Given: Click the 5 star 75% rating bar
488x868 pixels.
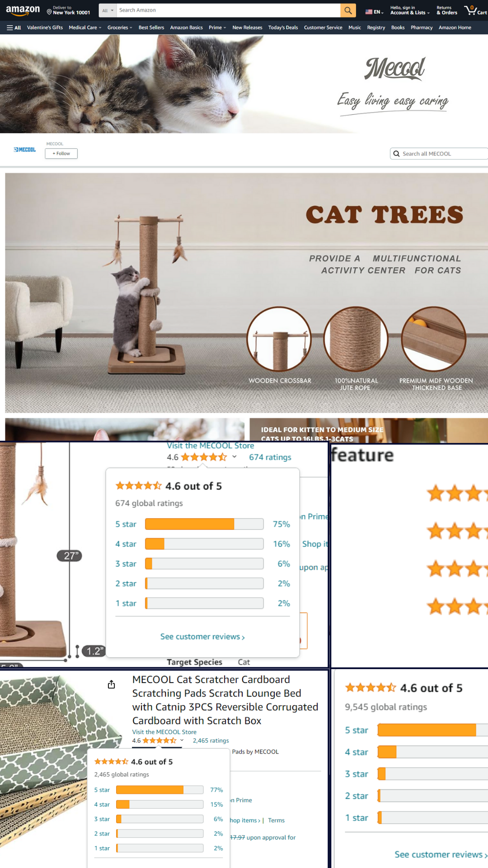Looking at the screenshot, I should [204, 524].
